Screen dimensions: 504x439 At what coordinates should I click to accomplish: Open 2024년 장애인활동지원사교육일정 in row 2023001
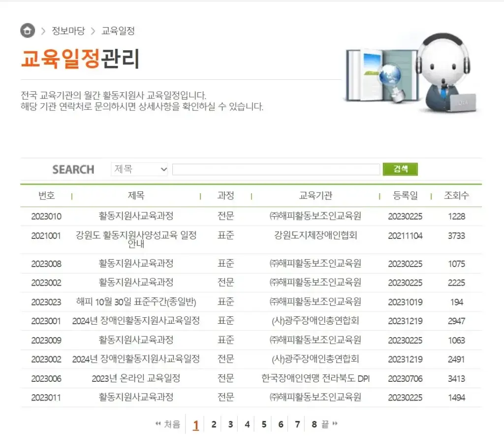[136, 321]
